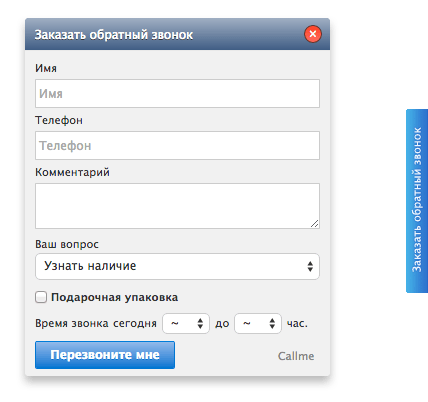Click inside the Комментарий text area

click(x=177, y=206)
